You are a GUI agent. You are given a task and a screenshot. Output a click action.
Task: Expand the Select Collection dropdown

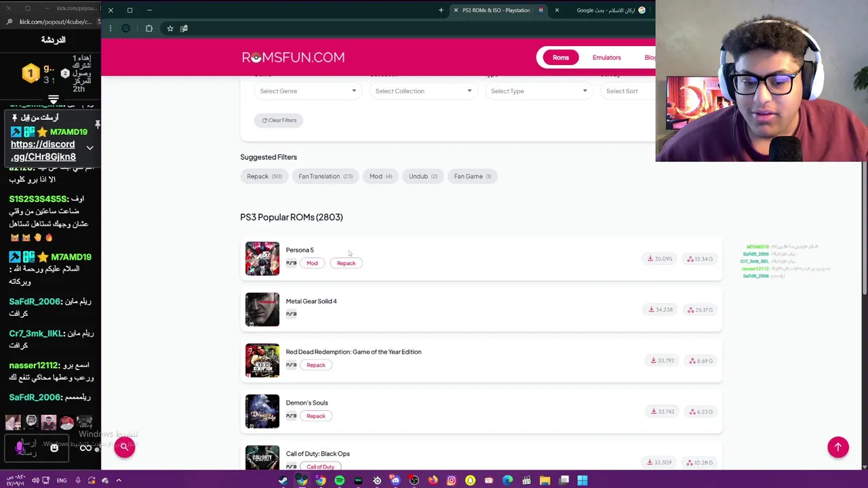pyautogui.click(x=423, y=91)
